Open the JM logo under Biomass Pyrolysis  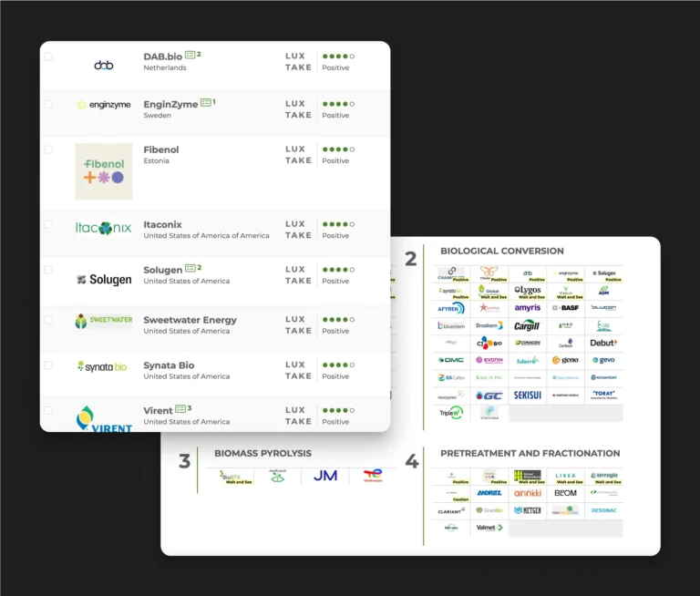325,476
